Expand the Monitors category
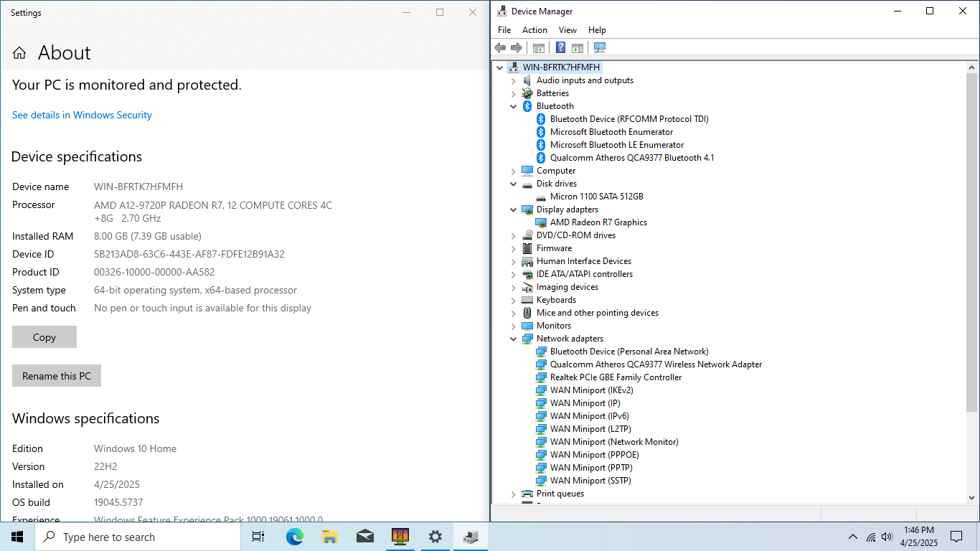Image resolution: width=980 pixels, height=551 pixels. click(x=513, y=326)
